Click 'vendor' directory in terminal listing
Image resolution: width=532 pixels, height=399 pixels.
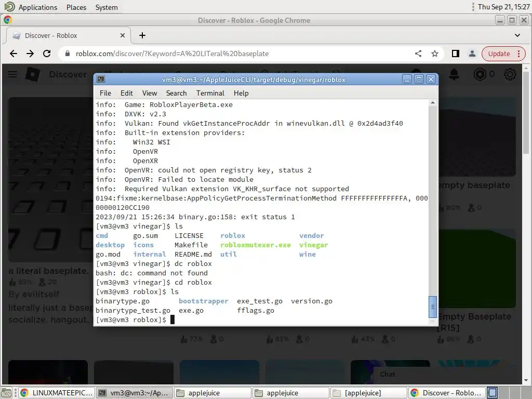[312, 235]
